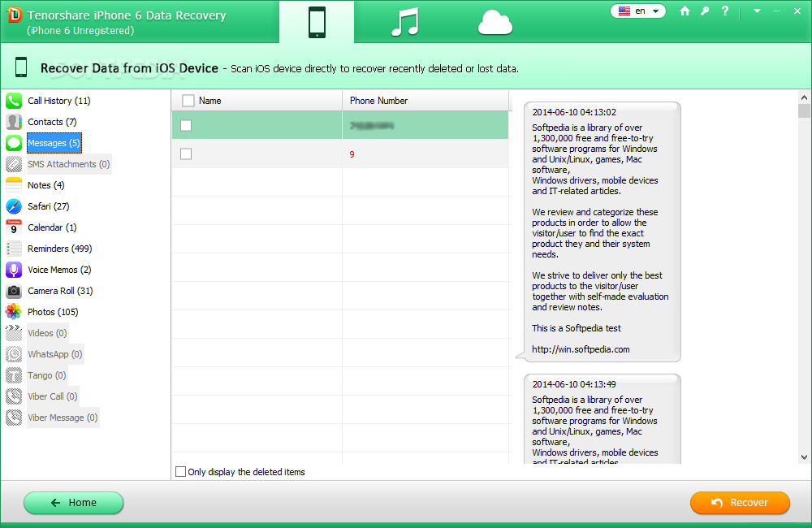Click the blurred phone number in first row
The width and height of the screenshot is (812, 528).
pyautogui.click(x=372, y=125)
